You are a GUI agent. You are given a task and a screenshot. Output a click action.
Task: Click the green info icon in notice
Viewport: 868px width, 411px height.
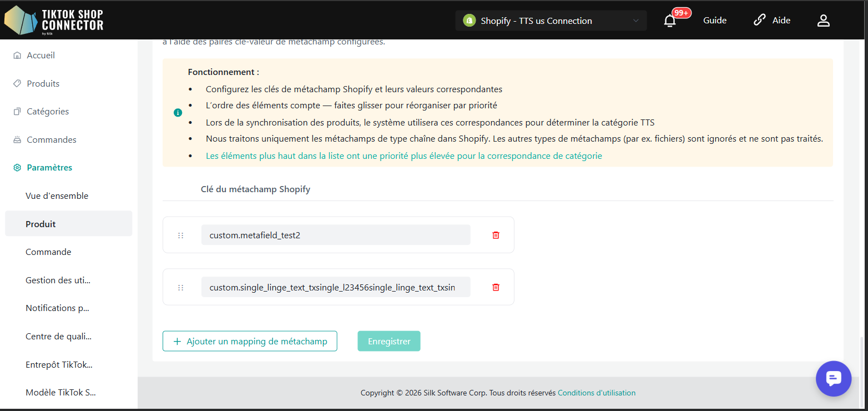pyautogui.click(x=178, y=113)
